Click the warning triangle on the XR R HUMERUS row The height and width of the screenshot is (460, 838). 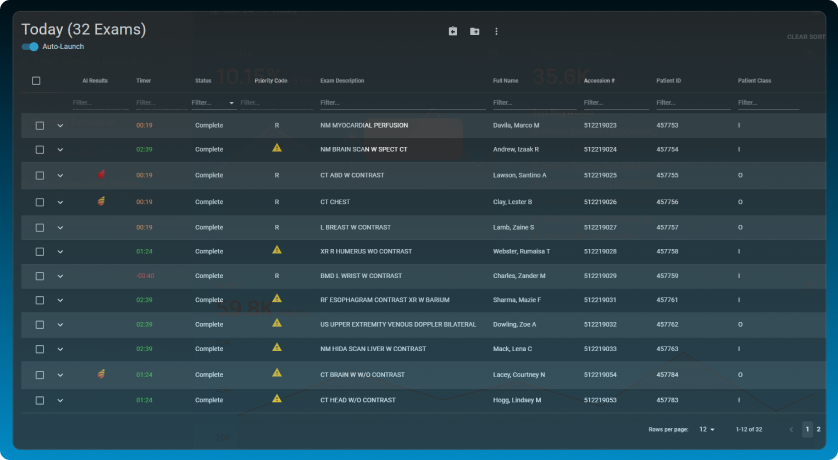click(277, 250)
